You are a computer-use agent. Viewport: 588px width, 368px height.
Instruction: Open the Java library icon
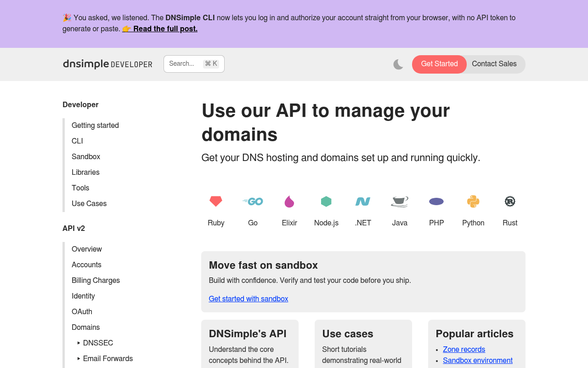(400, 201)
